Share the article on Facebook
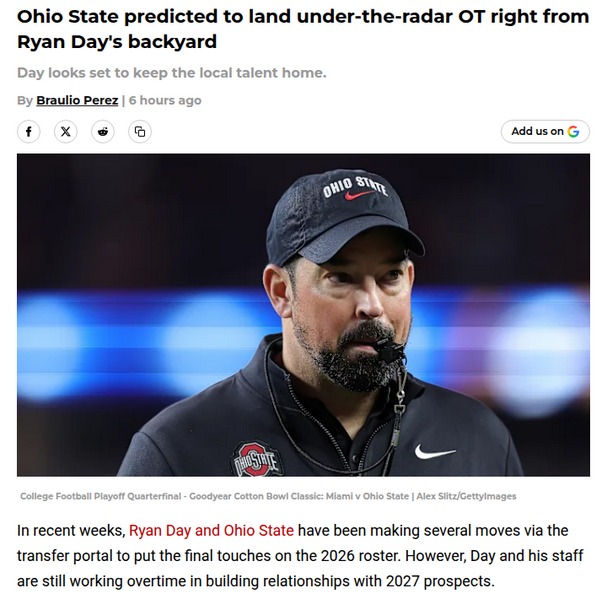The width and height of the screenshot is (607, 607). (x=29, y=131)
